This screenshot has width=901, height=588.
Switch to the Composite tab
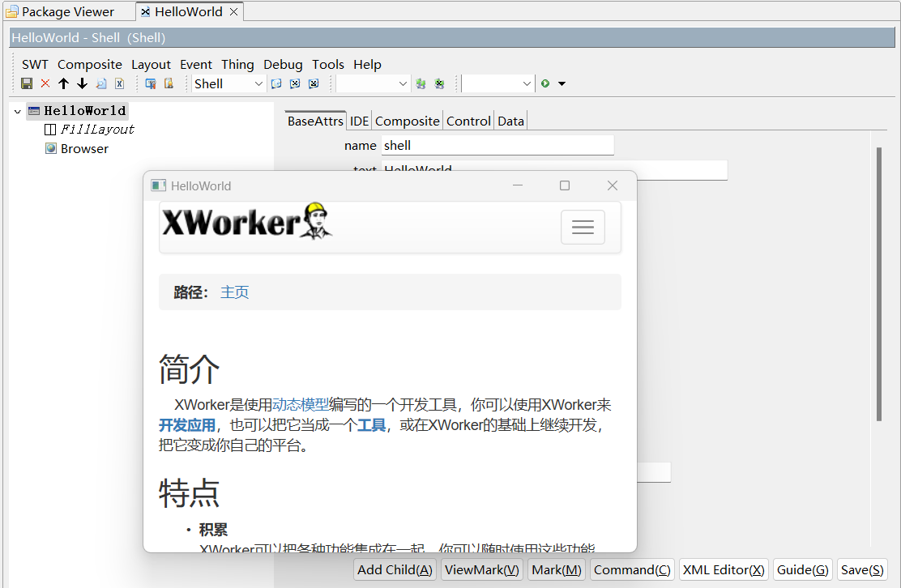[x=407, y=120]
